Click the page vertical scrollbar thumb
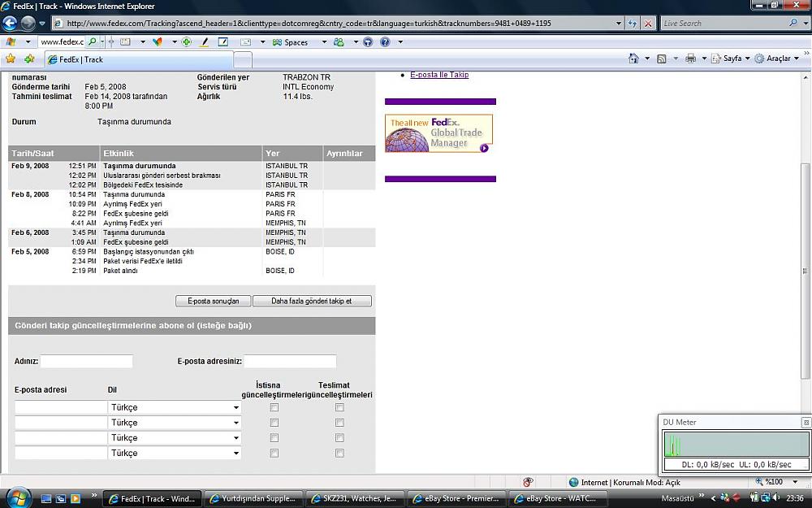The image size is (812, 508). click(805, 271)
